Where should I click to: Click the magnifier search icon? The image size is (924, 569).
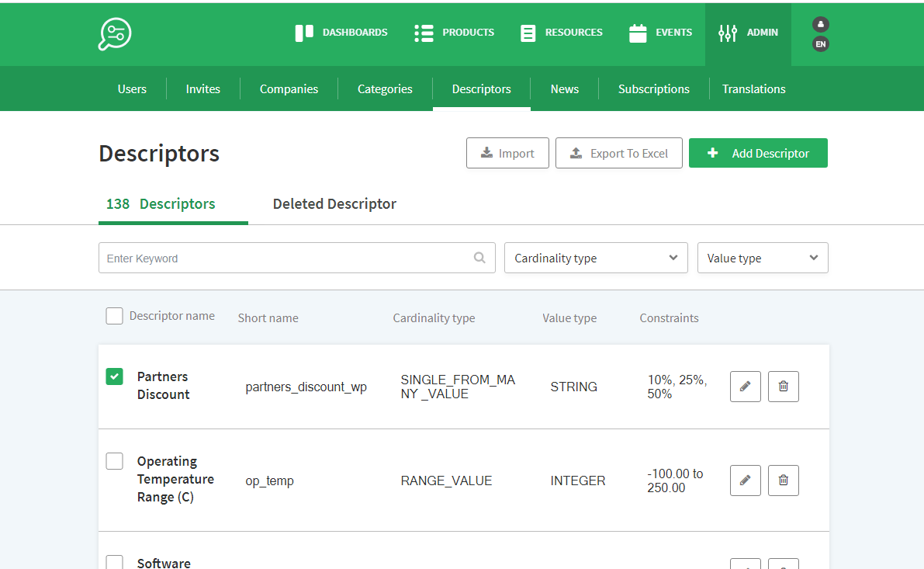coord(479,258)
